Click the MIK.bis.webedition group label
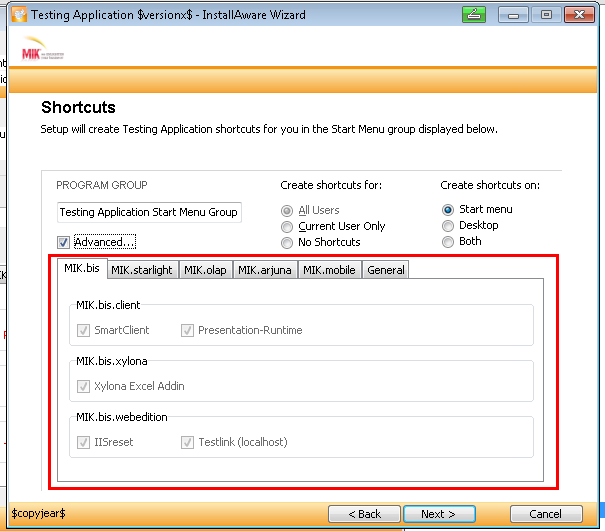This screenshot has height=531, width=605. tap(122, 417)
